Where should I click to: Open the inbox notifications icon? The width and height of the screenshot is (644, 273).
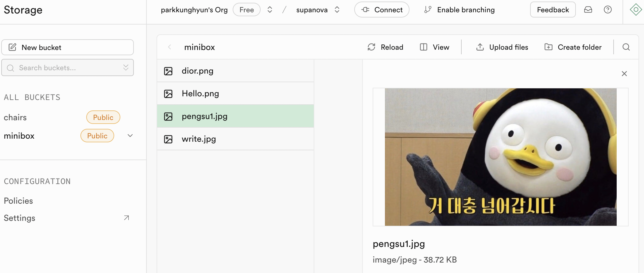tap(588, 10)
